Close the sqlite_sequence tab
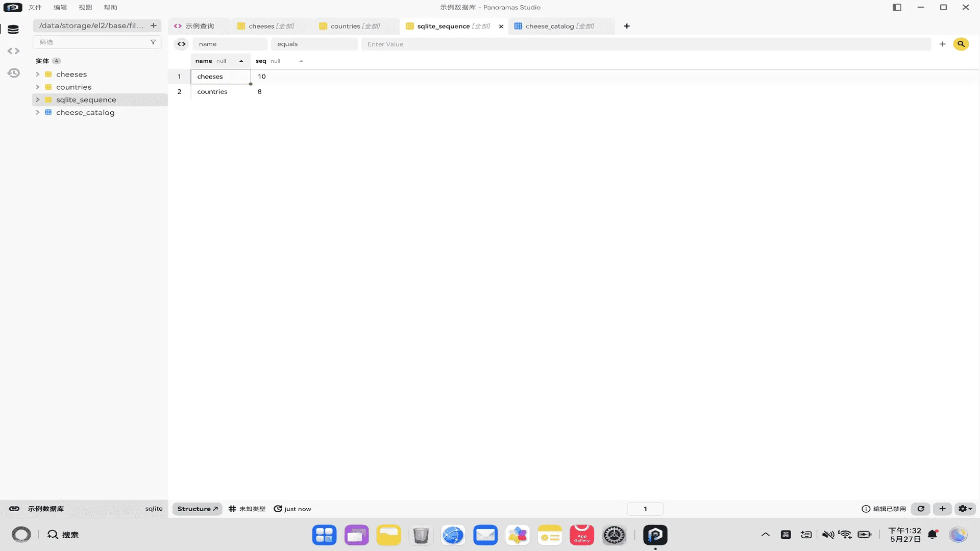The image size is (980, 551). [501, 27]
